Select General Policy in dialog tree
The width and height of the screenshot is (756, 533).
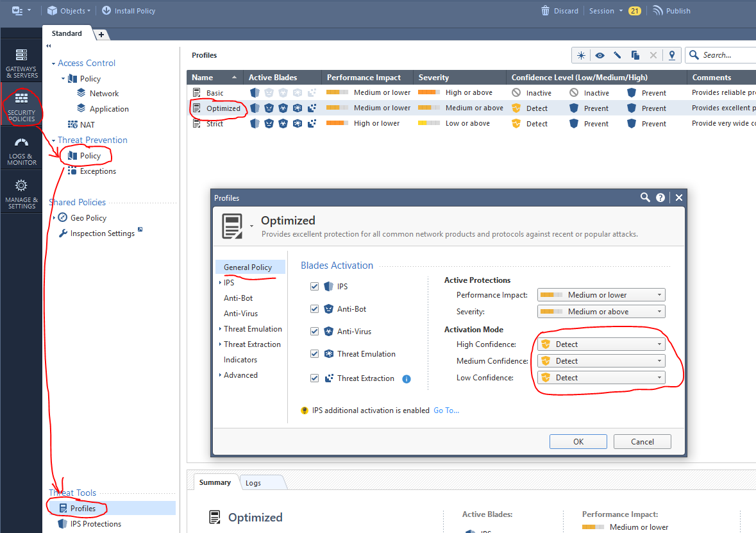coord(250,267)
